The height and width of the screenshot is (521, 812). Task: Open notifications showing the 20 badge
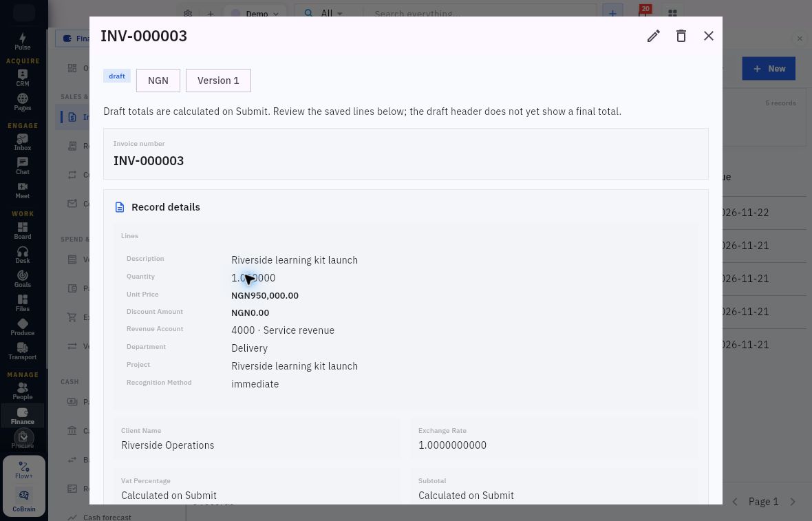pyautogui.click(x=643, y=12)
